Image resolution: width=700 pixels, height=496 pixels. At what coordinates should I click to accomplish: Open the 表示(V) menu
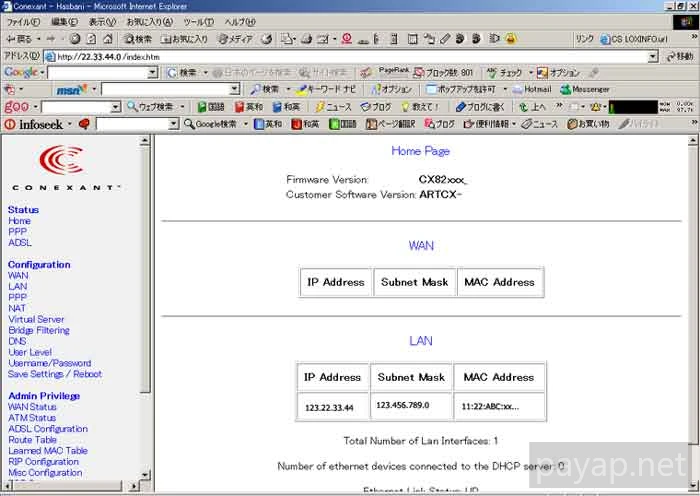click(x=102, y=22)
